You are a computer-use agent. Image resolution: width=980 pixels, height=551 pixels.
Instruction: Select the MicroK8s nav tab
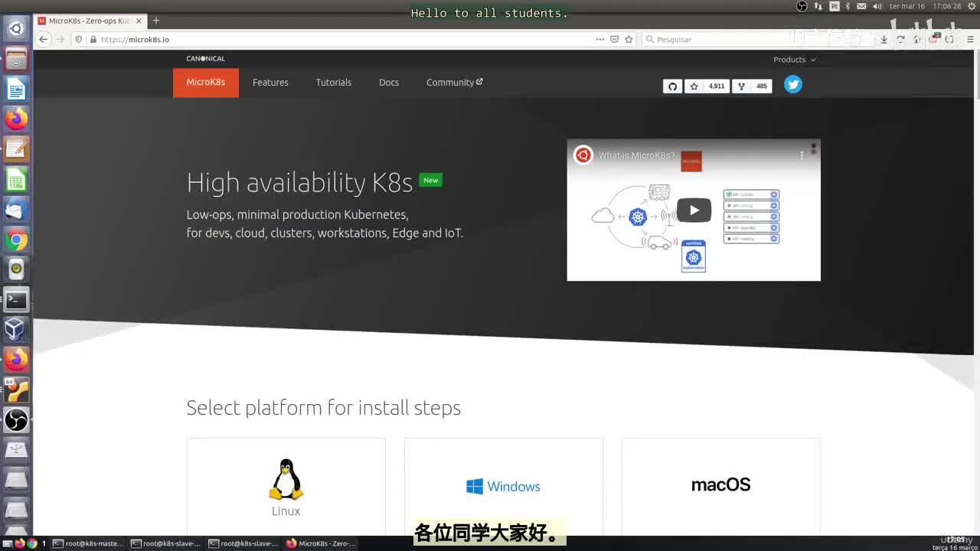[206, 83]
